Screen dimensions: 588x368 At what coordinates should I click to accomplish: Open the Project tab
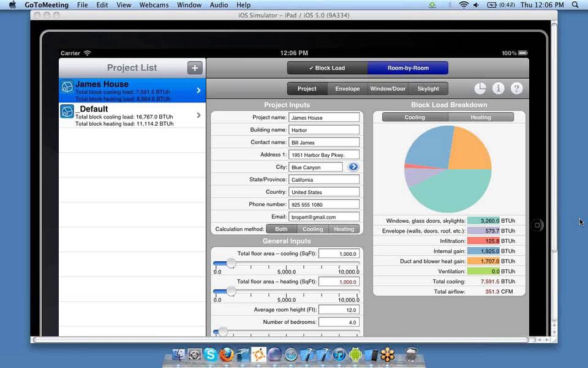click(307, 88)
